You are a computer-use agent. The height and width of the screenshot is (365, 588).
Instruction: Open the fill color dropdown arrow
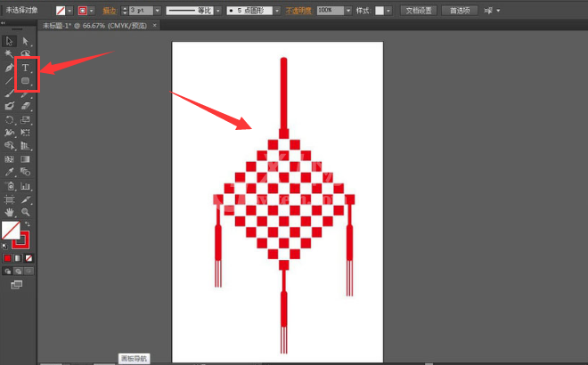pos(69,11)
